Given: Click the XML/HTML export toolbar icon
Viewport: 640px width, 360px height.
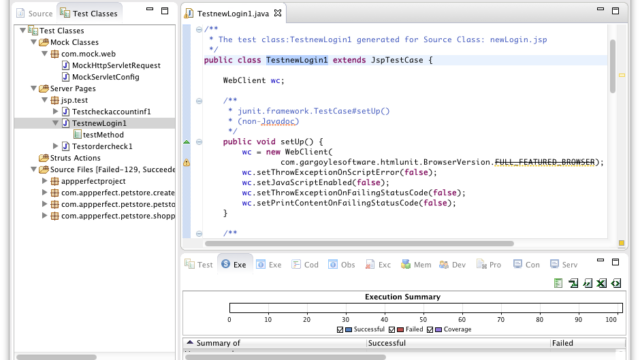Looking at the screenshot, I should 616,283.
